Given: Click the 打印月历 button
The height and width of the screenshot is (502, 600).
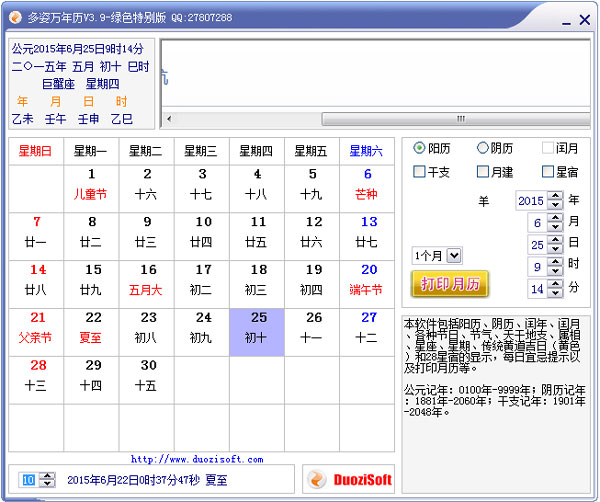Looking at the screenshot, I should [450, 284].
